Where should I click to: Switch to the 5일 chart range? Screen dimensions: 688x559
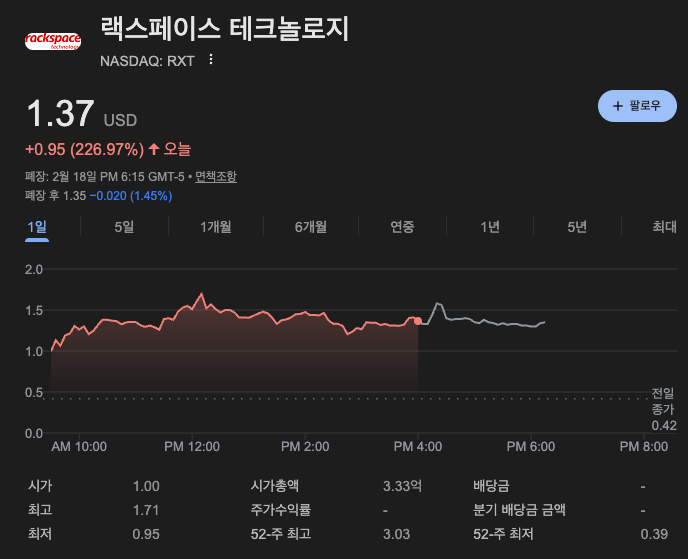tap(124, 227)
